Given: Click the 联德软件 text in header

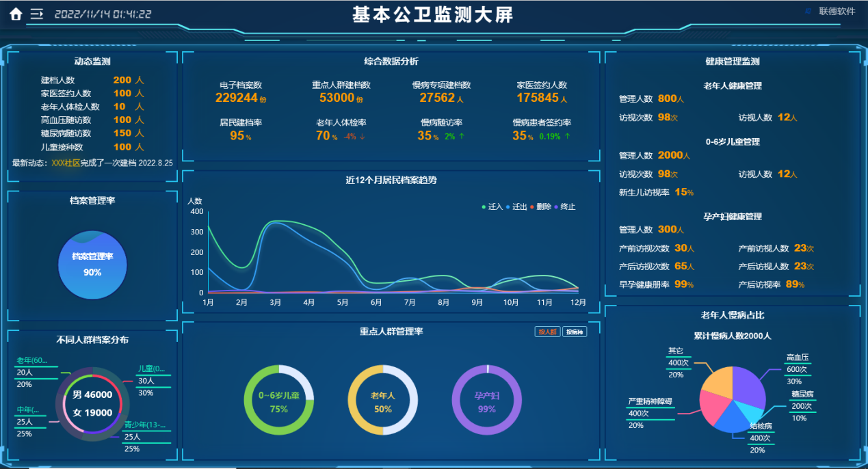Looking at the screenshot, I should (x=837, y=12).
